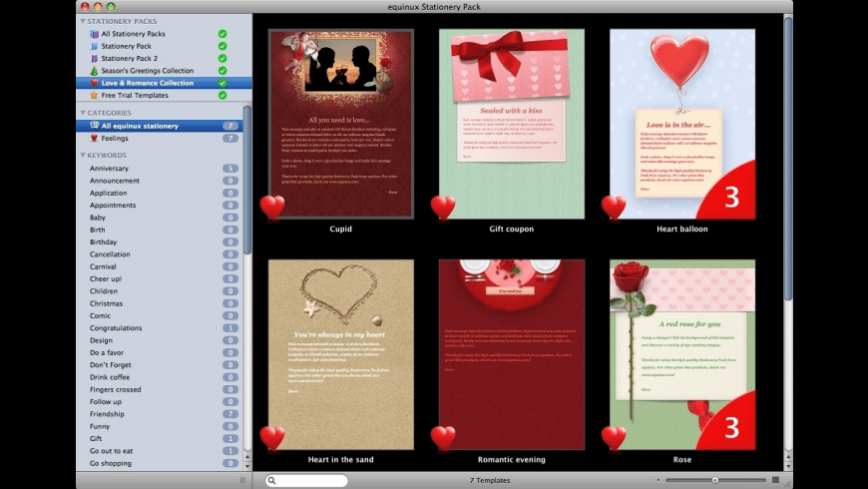The image size is (868, 489).
Task: Filter by Friendship keyword
Action: coord(160,414)
